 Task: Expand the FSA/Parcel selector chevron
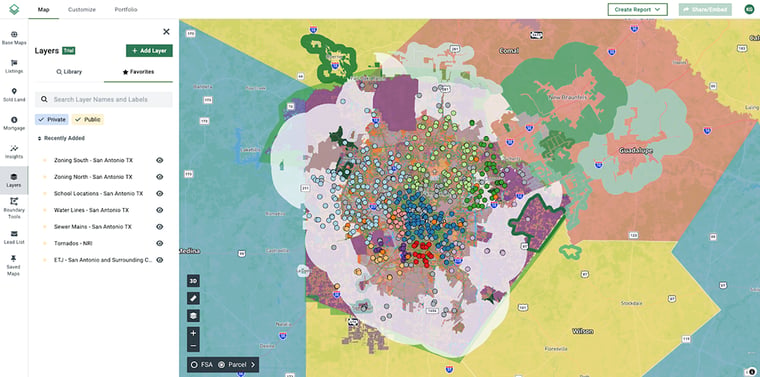[x=253, y=365]
